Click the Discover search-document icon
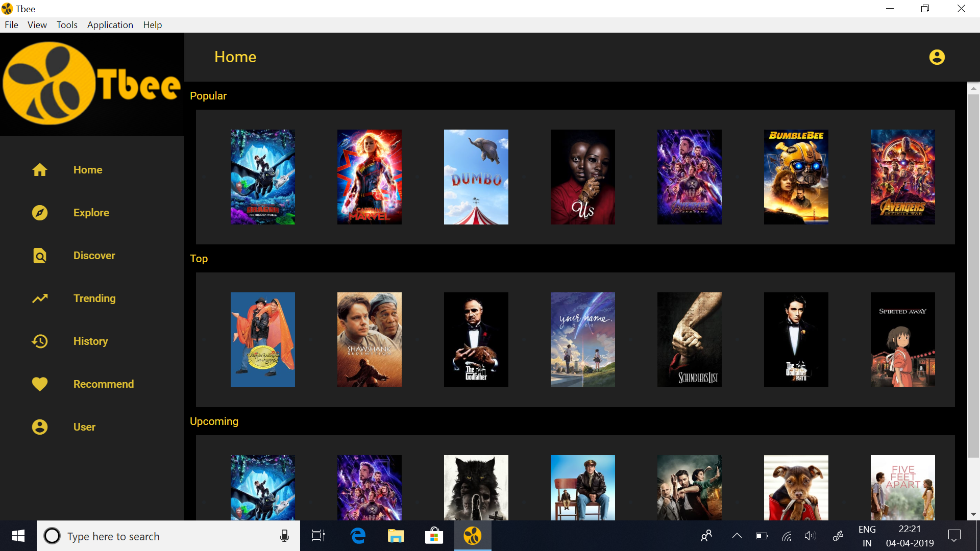980x551 pixels. pos(40,256)
